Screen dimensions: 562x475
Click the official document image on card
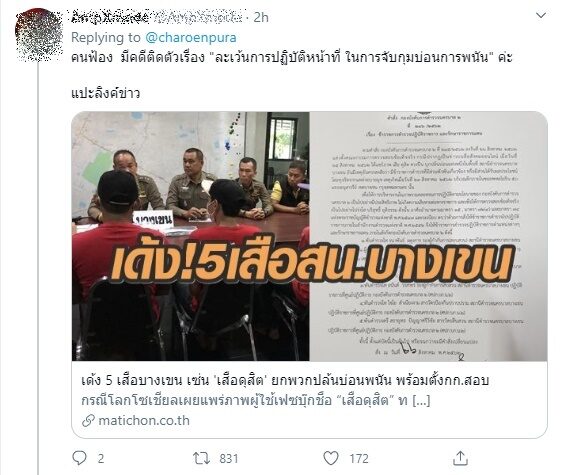point(428,236)
